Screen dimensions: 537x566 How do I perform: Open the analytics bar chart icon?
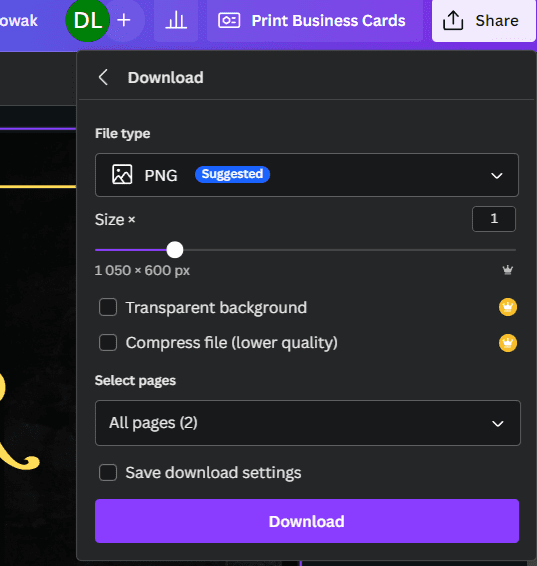click(x=176, y=20)
